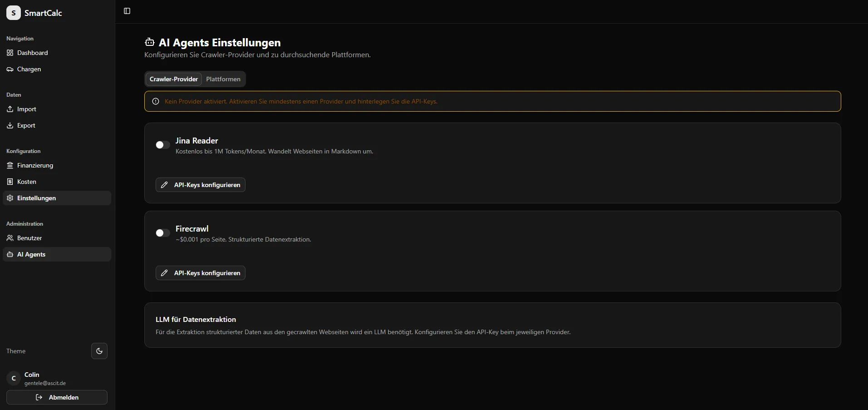
Task: Click the Export download icon
Action: click(10, 125)
